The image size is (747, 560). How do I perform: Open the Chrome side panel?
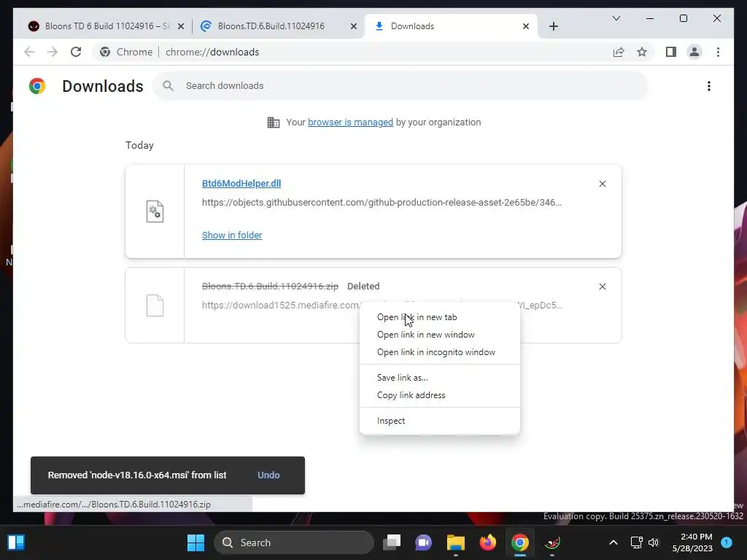(x=671, y=52)
